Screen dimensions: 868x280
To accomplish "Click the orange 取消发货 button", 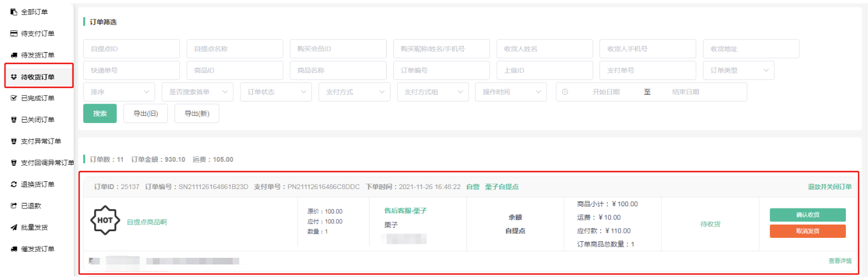I will point(807,231).
